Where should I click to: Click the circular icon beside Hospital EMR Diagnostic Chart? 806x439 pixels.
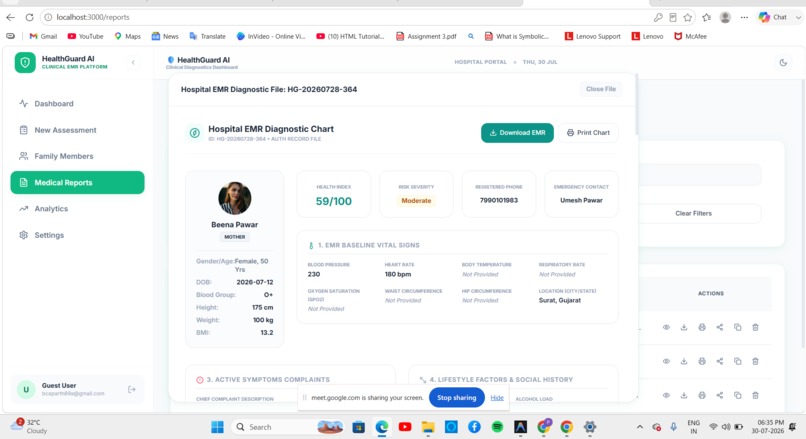195,133
